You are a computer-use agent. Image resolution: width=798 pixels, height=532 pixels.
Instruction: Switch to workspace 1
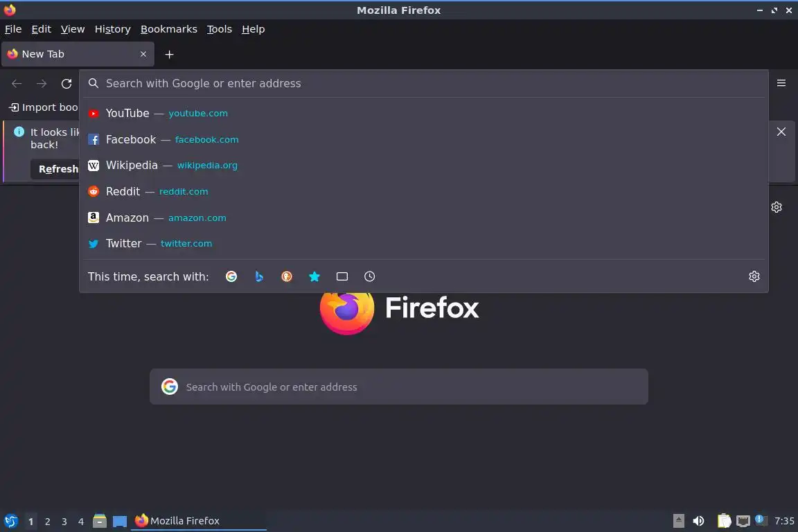tap(30, 522)
